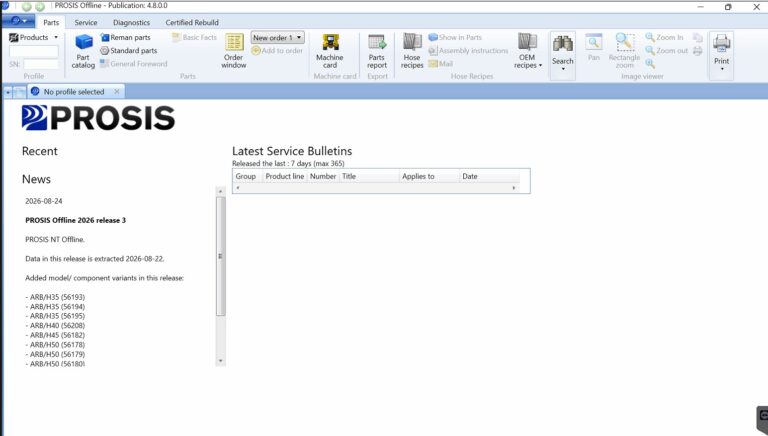Click the bulletins table right scroll arrow
This screenshot has height=436, width=768.
514,188
